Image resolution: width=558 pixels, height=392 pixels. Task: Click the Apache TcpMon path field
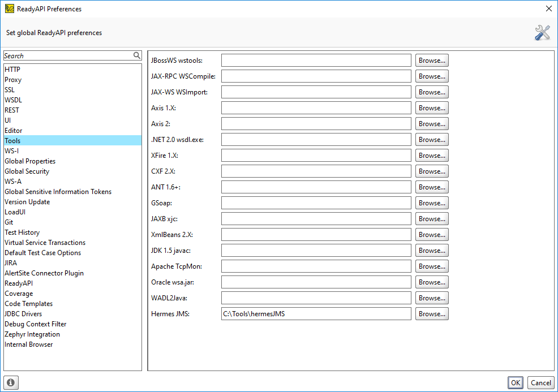[316, 266]
